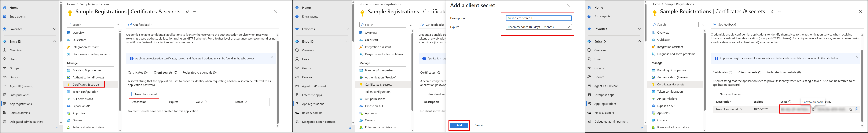Open Got feedback? in the right screenshot
868x133 pixels.
(724, 25)
